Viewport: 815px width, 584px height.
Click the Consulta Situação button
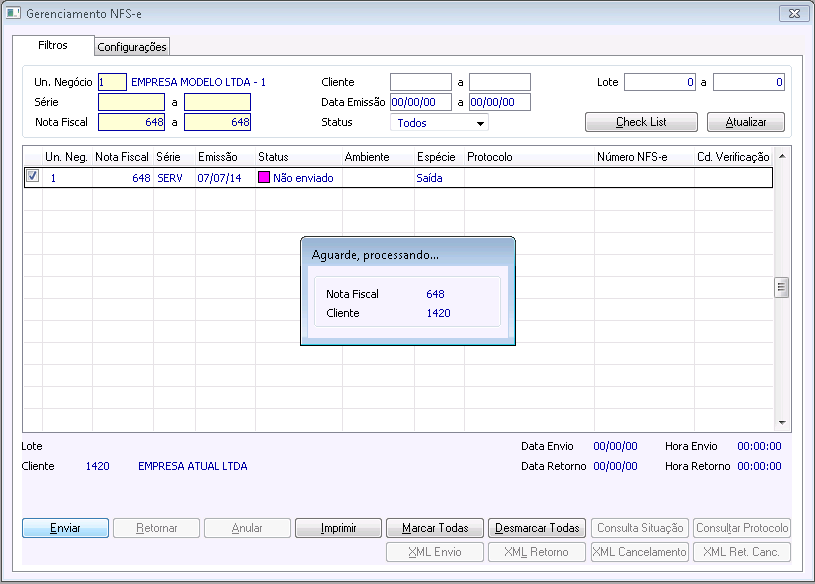click(x=640, y=528)
